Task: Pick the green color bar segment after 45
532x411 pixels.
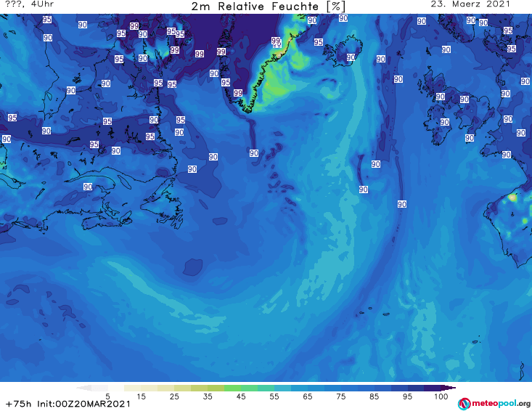Action: click(249, 388)
